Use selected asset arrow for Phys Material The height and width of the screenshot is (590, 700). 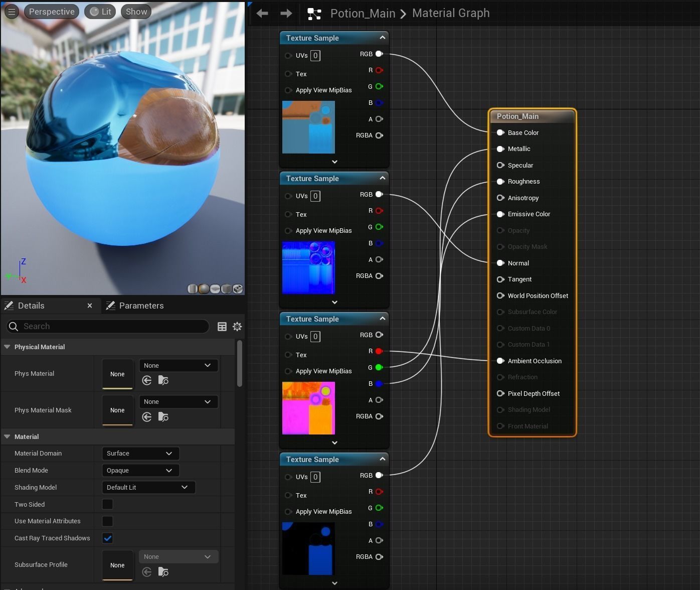(147, 380)
